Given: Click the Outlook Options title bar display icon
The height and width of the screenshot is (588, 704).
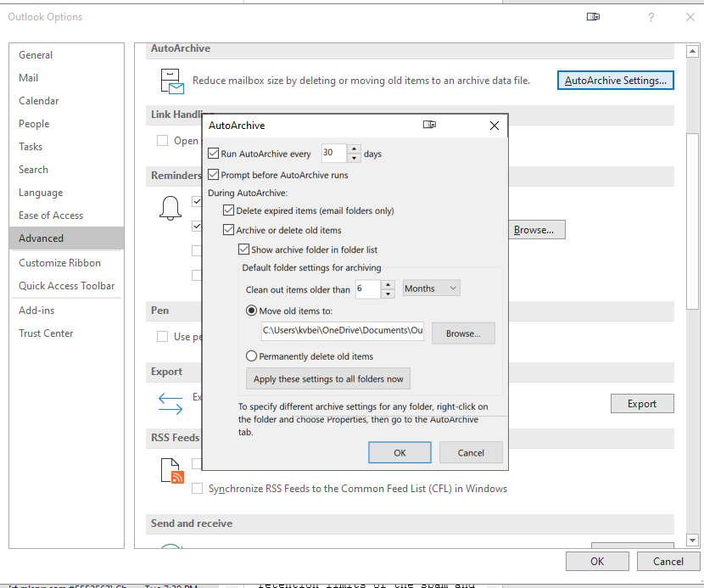Looking at the screenshot, I should pos(593,17).
